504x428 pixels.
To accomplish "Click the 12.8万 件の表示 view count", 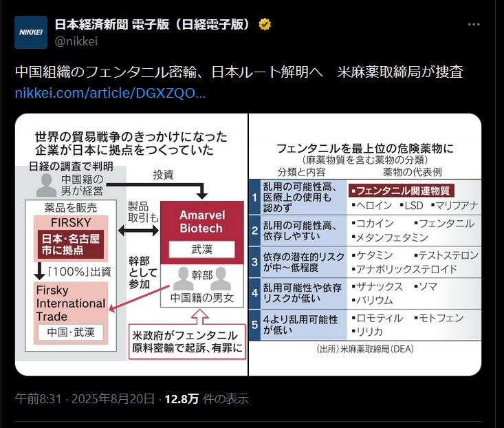I will pyautogui.click(x=206, y=398).
